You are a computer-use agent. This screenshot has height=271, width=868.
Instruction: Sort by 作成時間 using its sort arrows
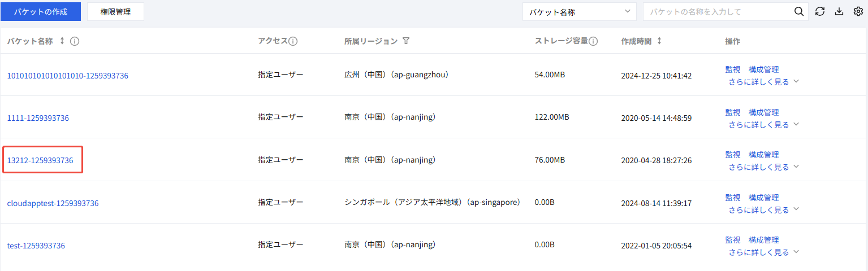[659, 41]
